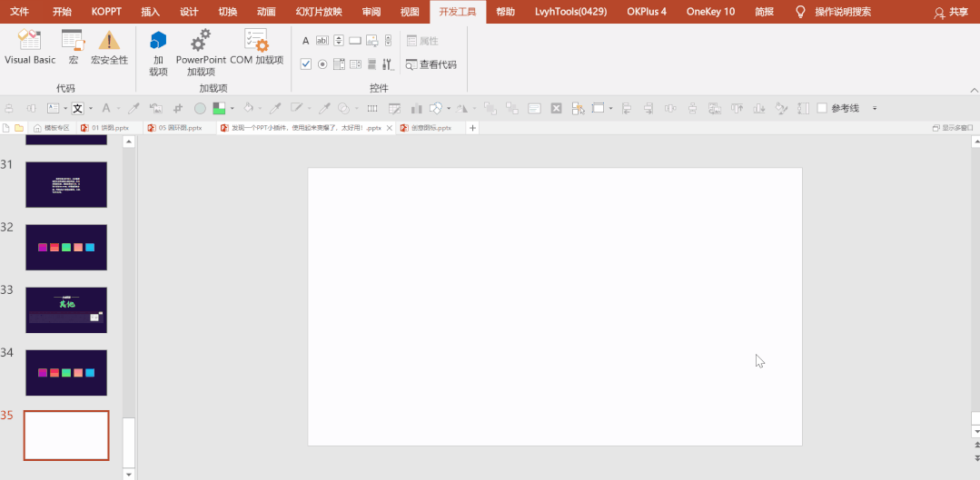
Task: Click the 共享 share button
Action: (951, 12)
